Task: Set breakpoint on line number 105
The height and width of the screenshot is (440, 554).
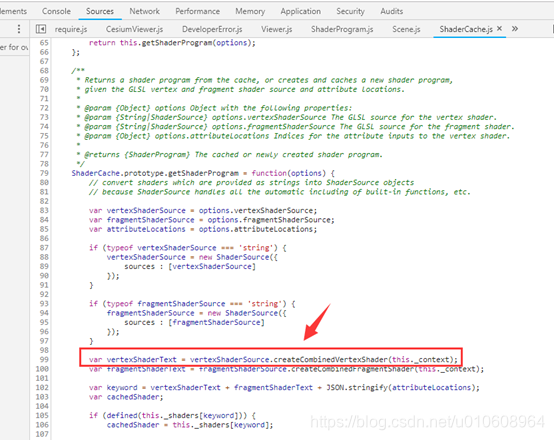Action: (42, 416)
